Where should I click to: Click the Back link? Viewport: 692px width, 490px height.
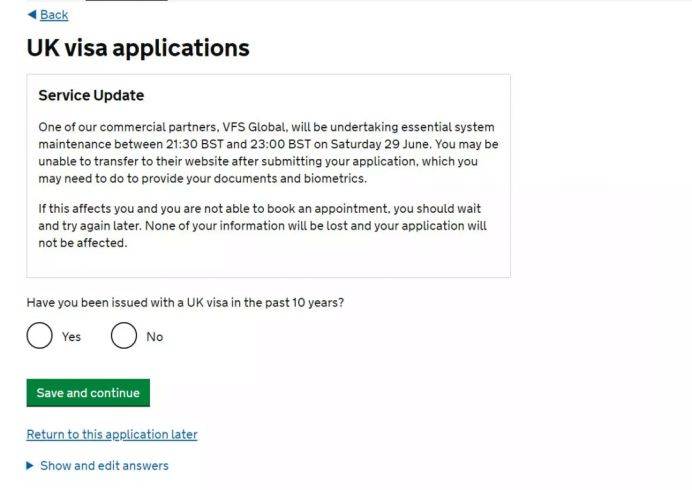pyautogui.click(x=54, y=15)
